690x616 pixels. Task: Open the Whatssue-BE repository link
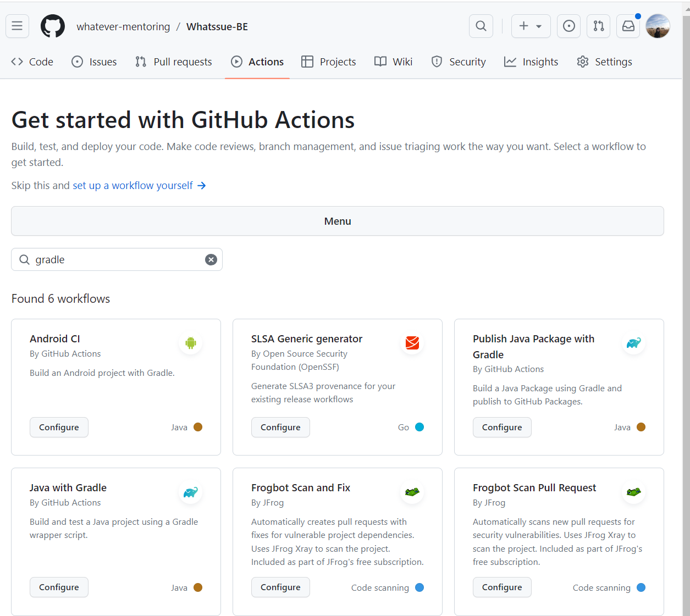click(217, 26)
